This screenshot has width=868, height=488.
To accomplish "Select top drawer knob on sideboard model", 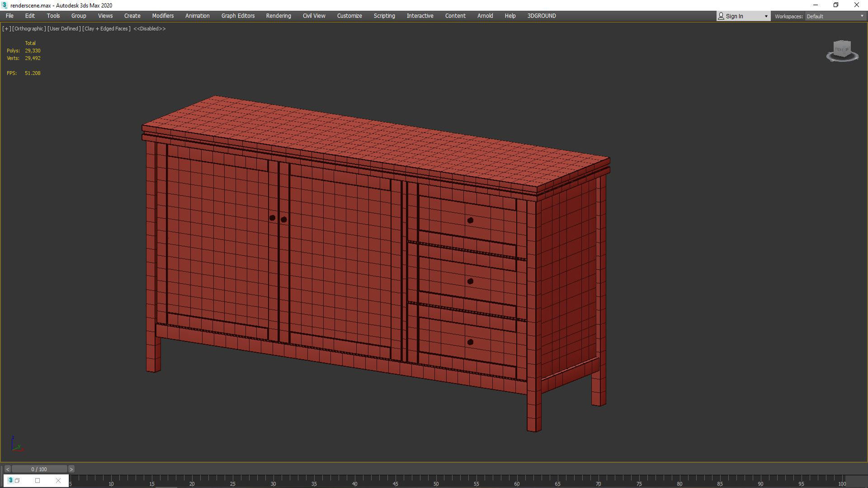I will pyautogui.click(x=470, y=221).
